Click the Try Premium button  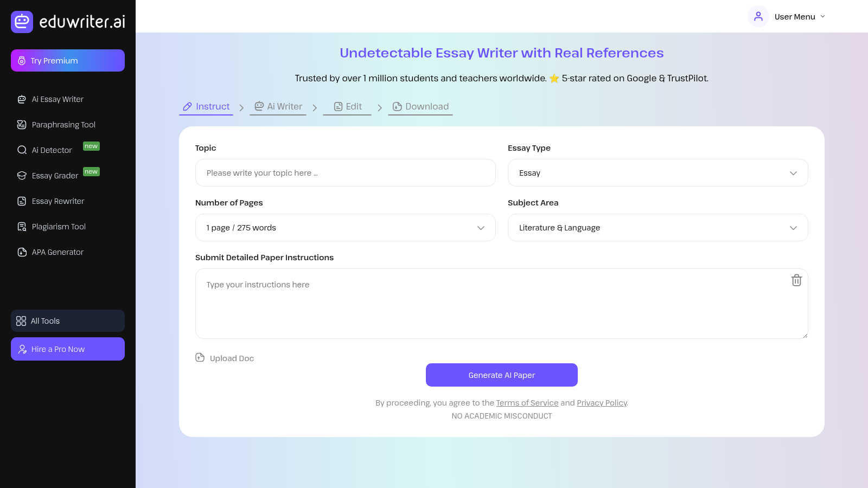tap(68, 61)
